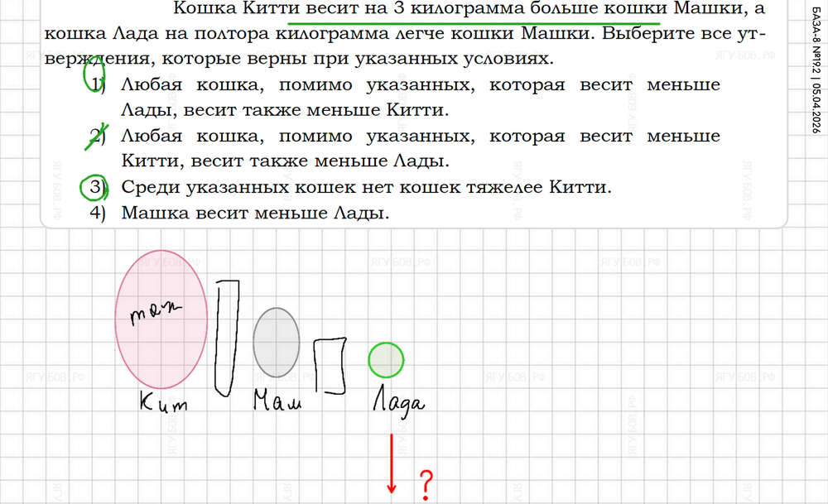The image size is (828, 504).
Task: Click the red question mark
Action: click(426, 482)
